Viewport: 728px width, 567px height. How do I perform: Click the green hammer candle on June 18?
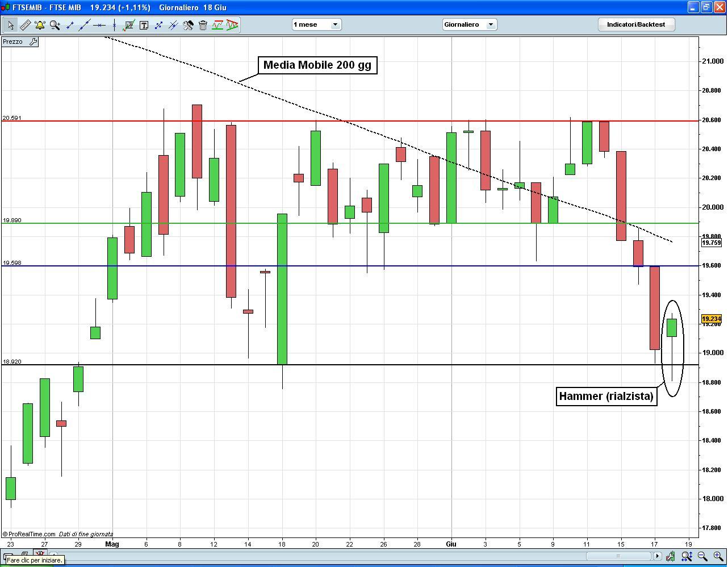click(672, 328)
